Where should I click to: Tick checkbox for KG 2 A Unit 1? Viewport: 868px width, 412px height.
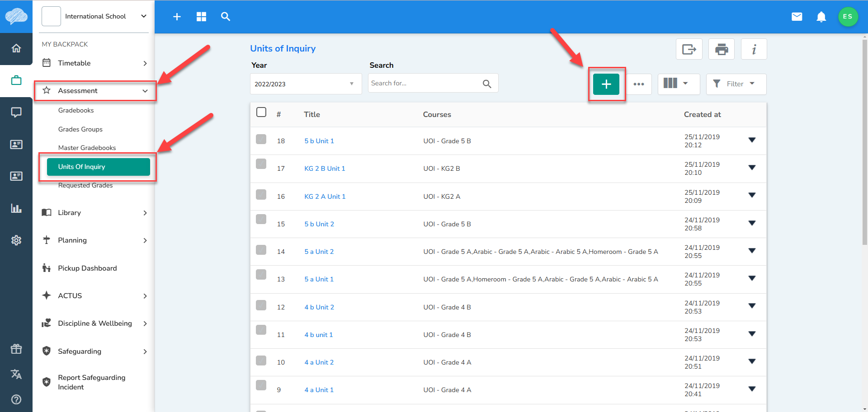261,194
